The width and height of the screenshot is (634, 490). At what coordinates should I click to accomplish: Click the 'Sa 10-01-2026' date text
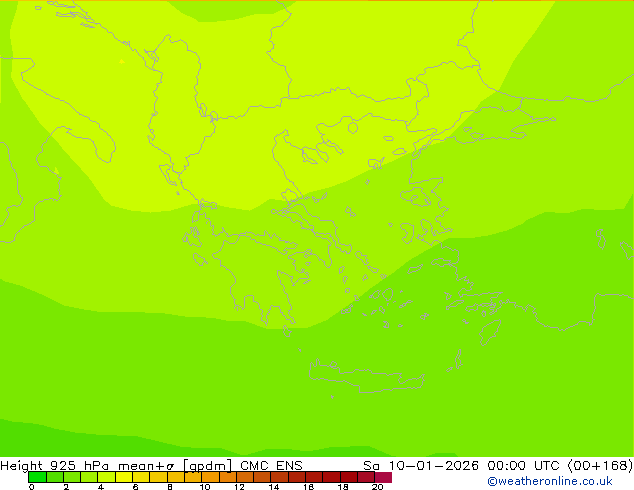(421, 466)
